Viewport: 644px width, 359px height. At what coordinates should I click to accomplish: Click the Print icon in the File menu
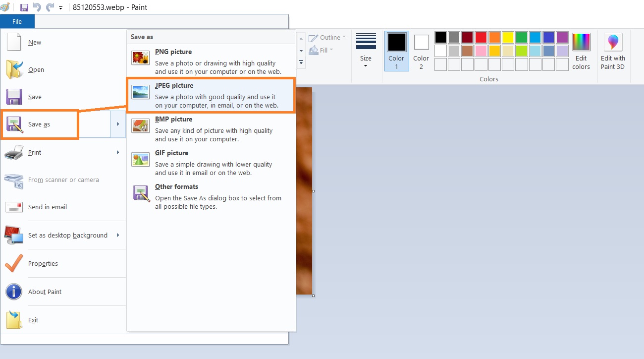(13, 152)
